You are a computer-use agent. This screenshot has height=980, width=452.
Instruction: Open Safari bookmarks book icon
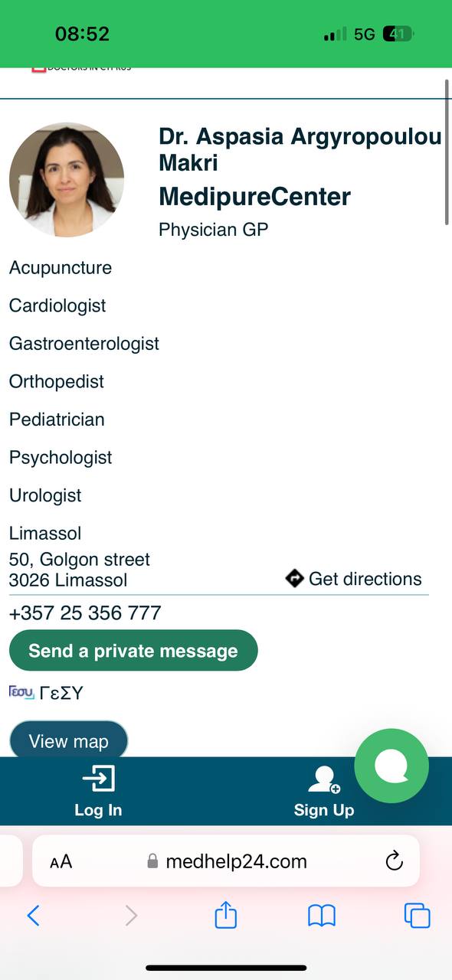click(x=322, y=916)
